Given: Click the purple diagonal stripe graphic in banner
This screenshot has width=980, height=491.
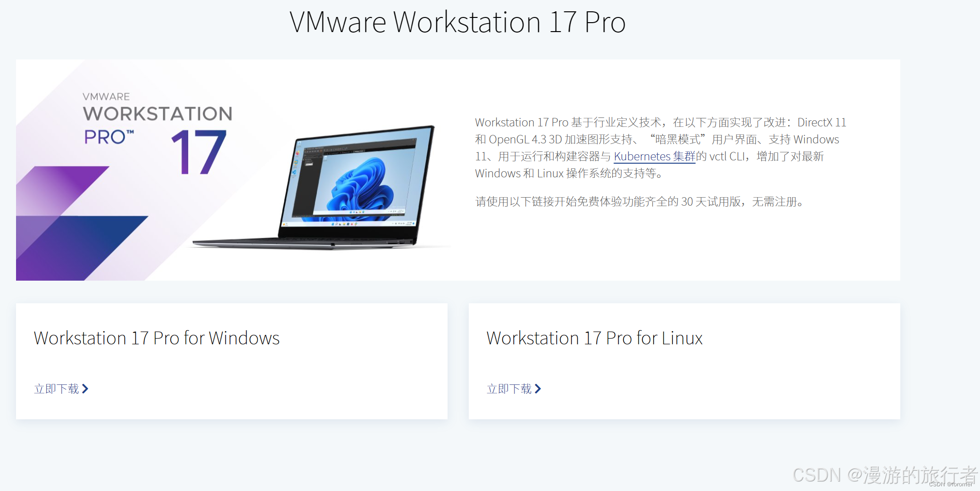Looking at the screenshot, I should (61, 191).
